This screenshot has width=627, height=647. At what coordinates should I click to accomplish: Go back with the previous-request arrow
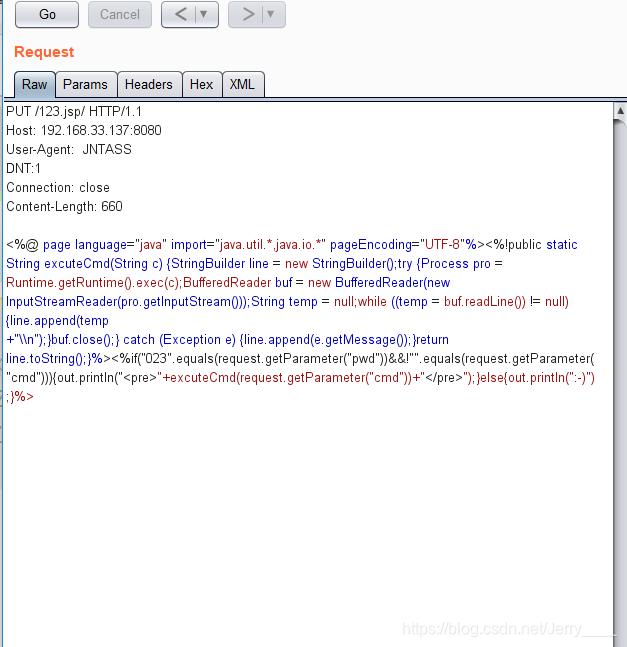(180, 14)
